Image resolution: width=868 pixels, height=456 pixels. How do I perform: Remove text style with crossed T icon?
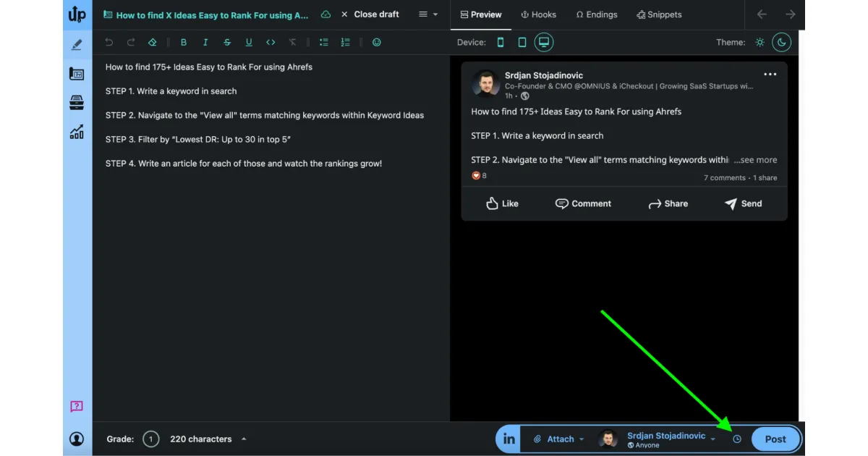pyautogui.click(x=292, y=43)
